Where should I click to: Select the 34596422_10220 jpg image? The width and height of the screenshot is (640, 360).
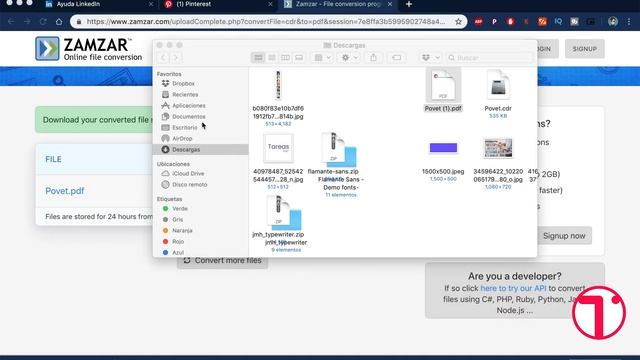pos(498,163)
